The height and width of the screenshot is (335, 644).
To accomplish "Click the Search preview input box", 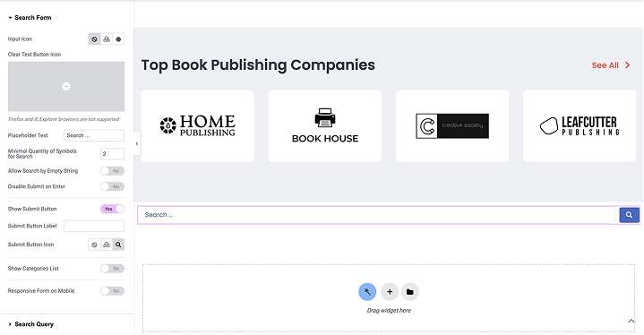I will point(376,215).
